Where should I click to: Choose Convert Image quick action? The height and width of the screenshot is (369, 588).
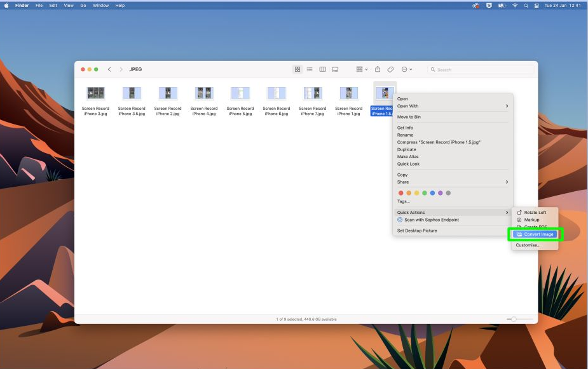click(535, 234)
